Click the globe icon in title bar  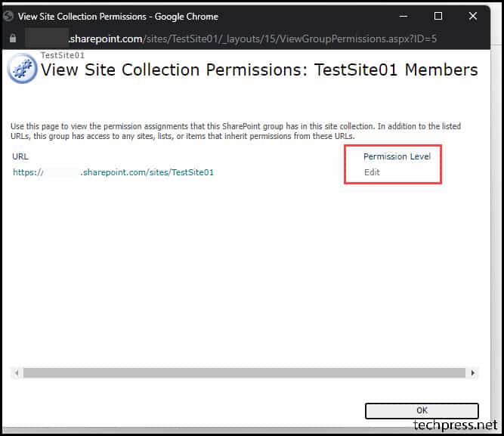pyautogui.click(x=8, y=16)
